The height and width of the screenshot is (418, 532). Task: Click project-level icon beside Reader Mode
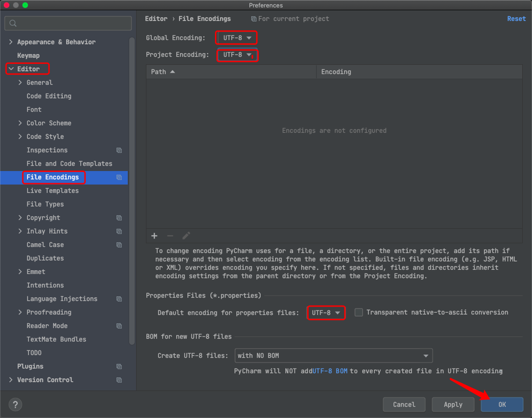pos(119,326)
